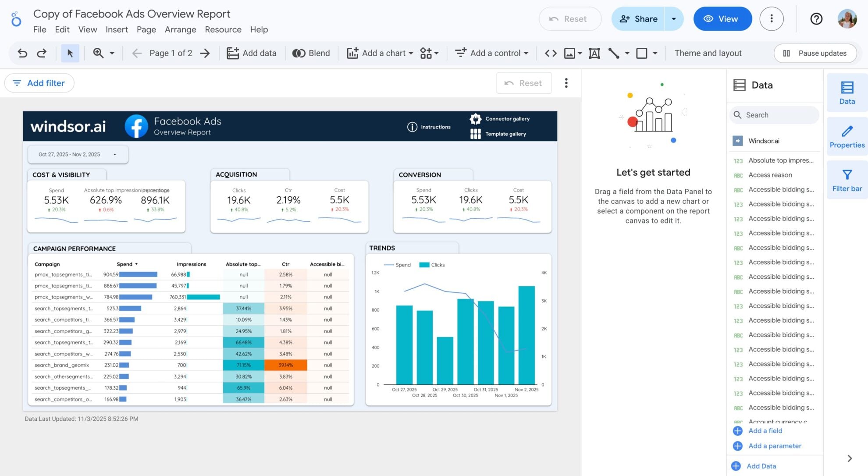This screenshot has height=476, width=868.
Task: Select the selection mode cursor tool
Action: pos(70,53)
